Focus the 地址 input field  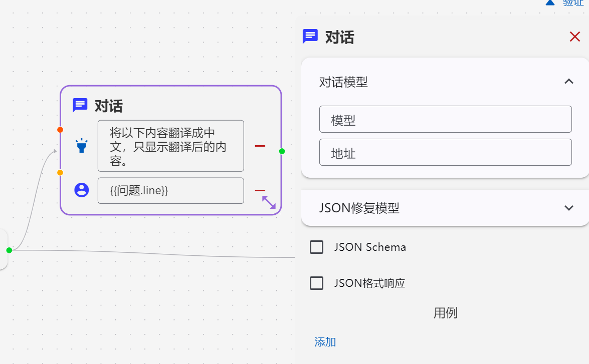click(446, 152)
